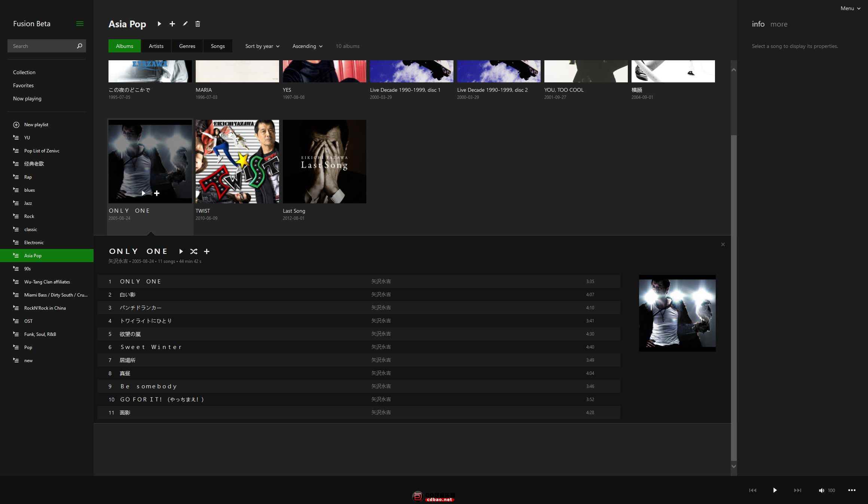Add ONLY ONE album from detail header

coord(207,251)
